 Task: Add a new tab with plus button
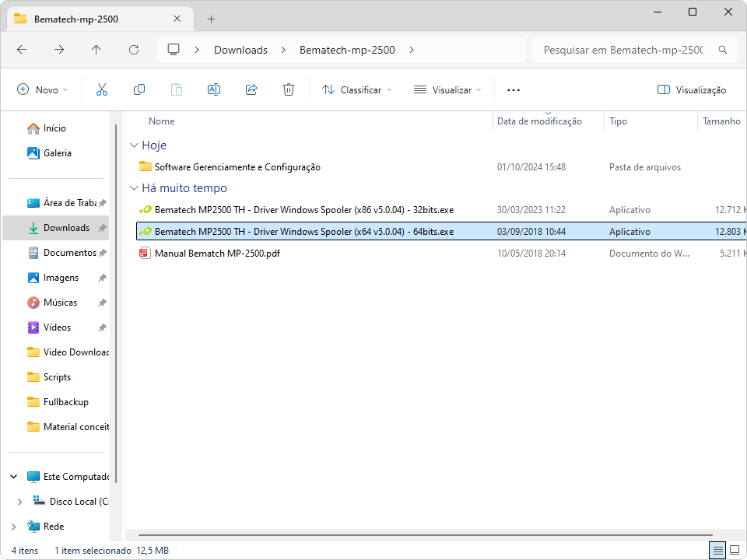coord(212,19)
